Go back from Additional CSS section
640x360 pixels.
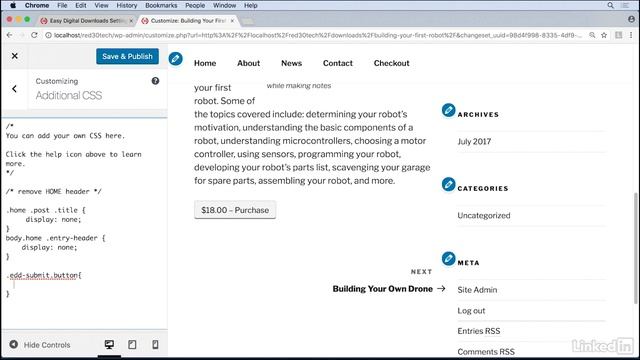[x=15, y=89]
